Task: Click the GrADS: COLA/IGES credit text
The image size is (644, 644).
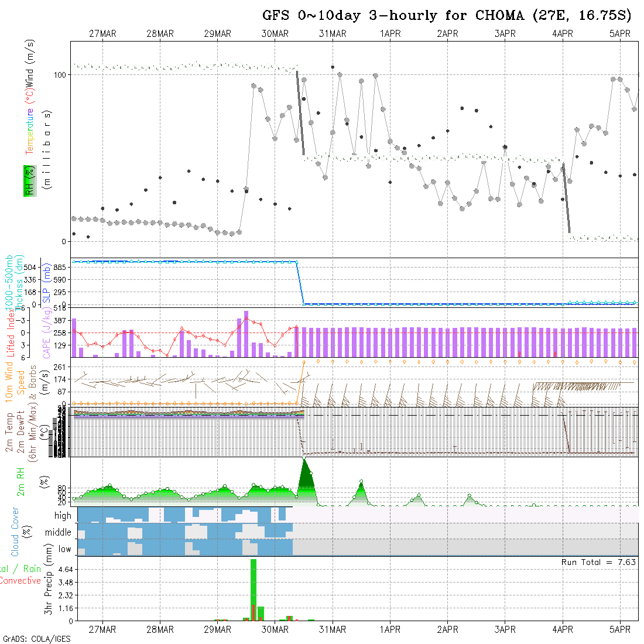Action: tap(36, 639)
